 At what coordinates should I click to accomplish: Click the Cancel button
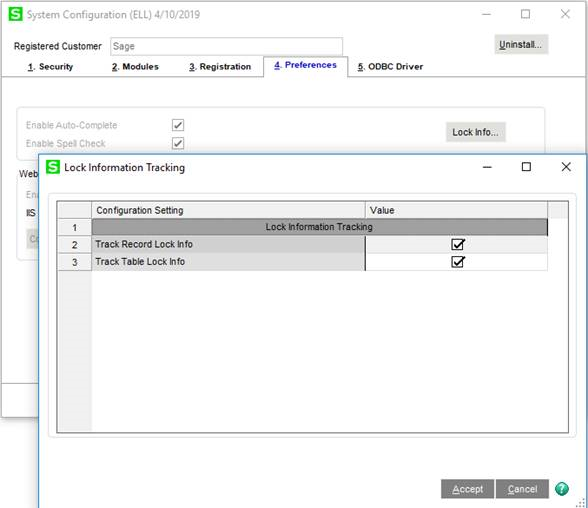(522, 489)
